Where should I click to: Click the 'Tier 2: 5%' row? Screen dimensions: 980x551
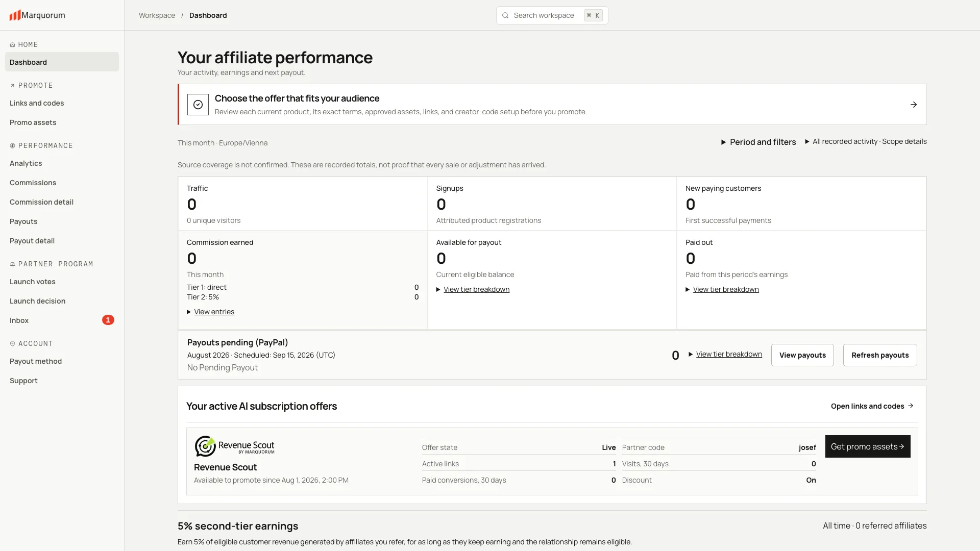(303, 297)
